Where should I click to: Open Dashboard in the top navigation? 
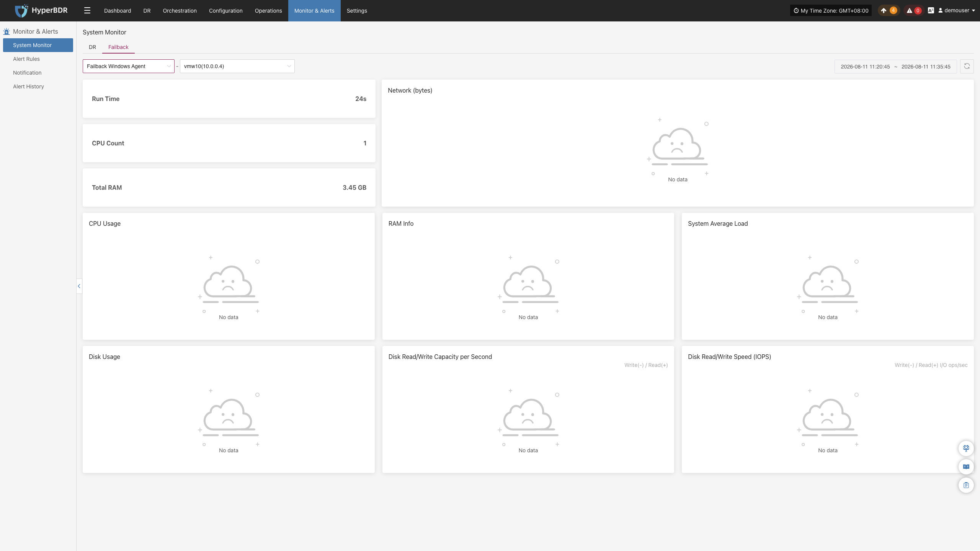118,11
